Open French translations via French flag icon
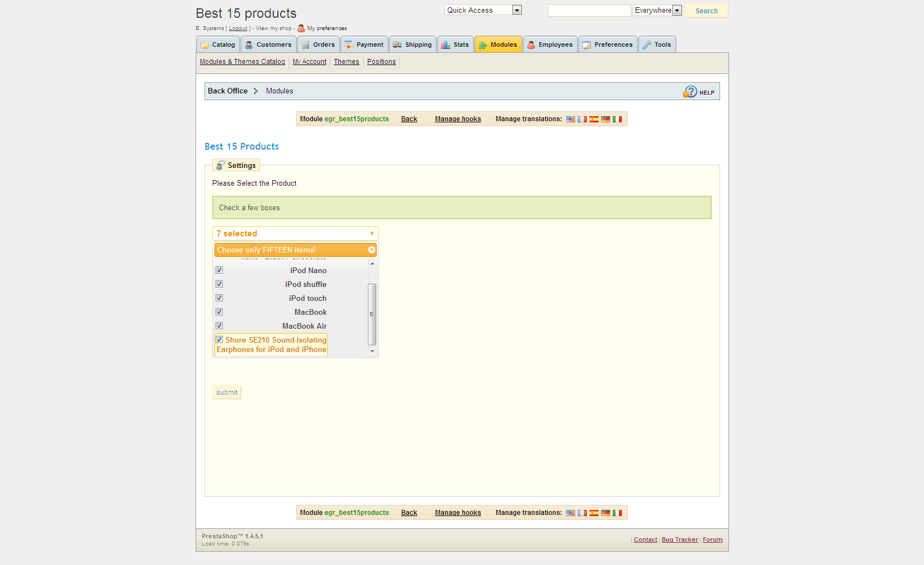Image resolution: width=924 pixels, height=565 pixels. (x=582, y=119)
